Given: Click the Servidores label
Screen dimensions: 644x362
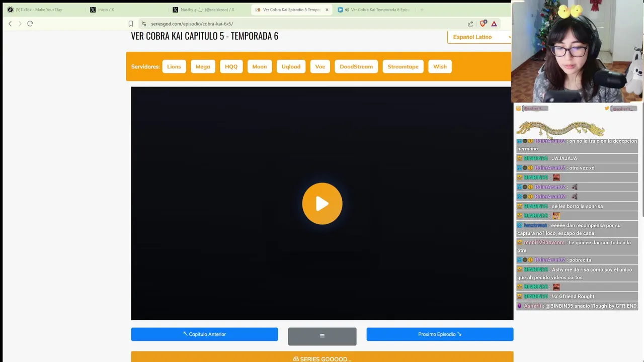Looking at the screenshot, I should [x=145, y=66].
